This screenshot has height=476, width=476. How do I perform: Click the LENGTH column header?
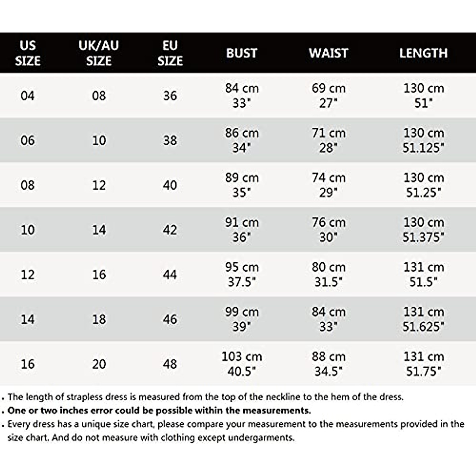click(x=423, y=53)
